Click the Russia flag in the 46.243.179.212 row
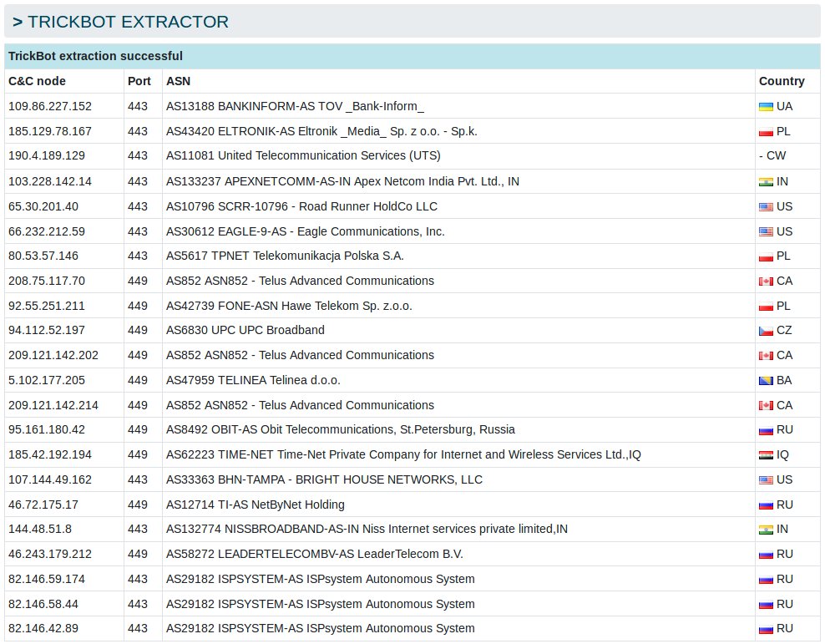Screen dimensions: 825x644 coord(766,555)
